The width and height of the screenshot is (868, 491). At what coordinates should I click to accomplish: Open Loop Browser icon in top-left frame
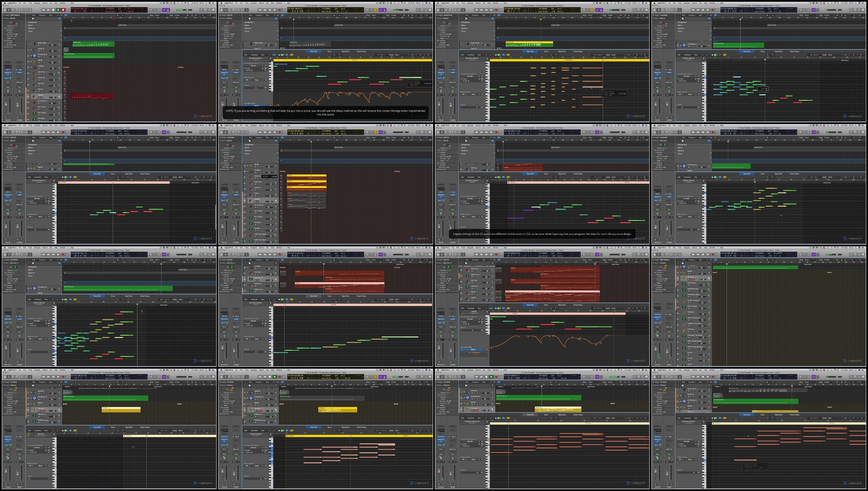click(x=209, y=10)
